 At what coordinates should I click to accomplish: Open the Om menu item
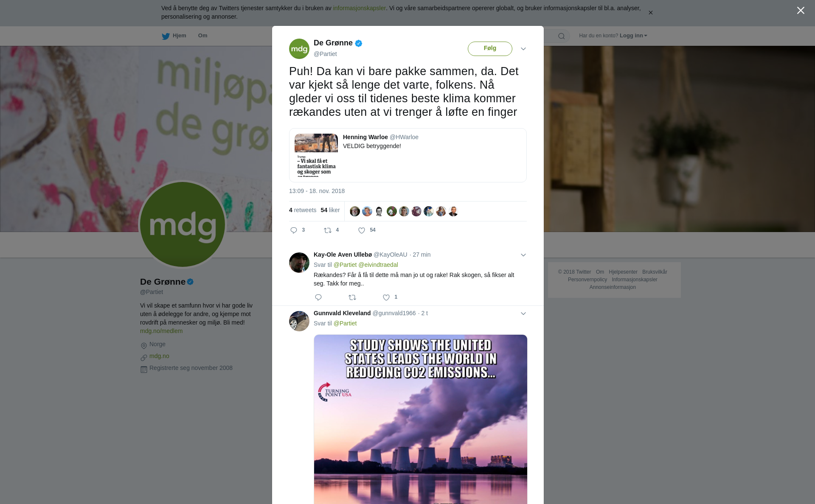point(202,36)
